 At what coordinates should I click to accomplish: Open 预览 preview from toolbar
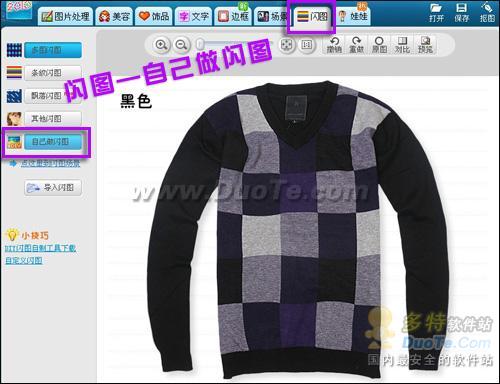point(425,45)
